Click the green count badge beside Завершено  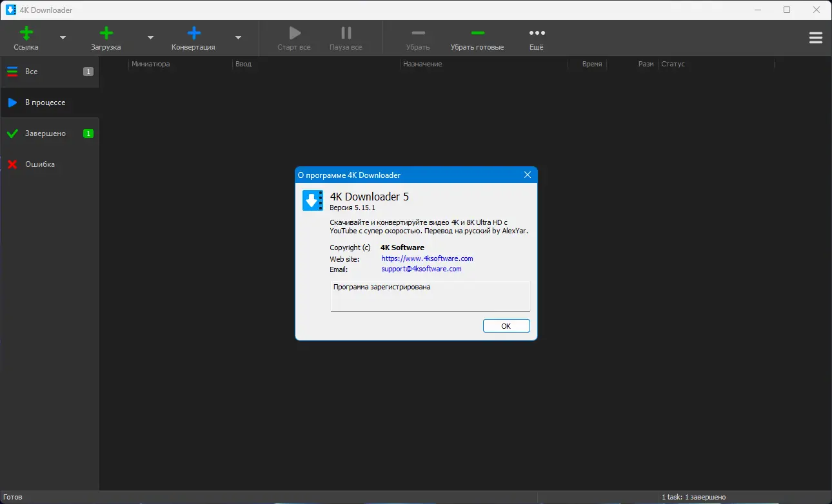click(88, 133)
